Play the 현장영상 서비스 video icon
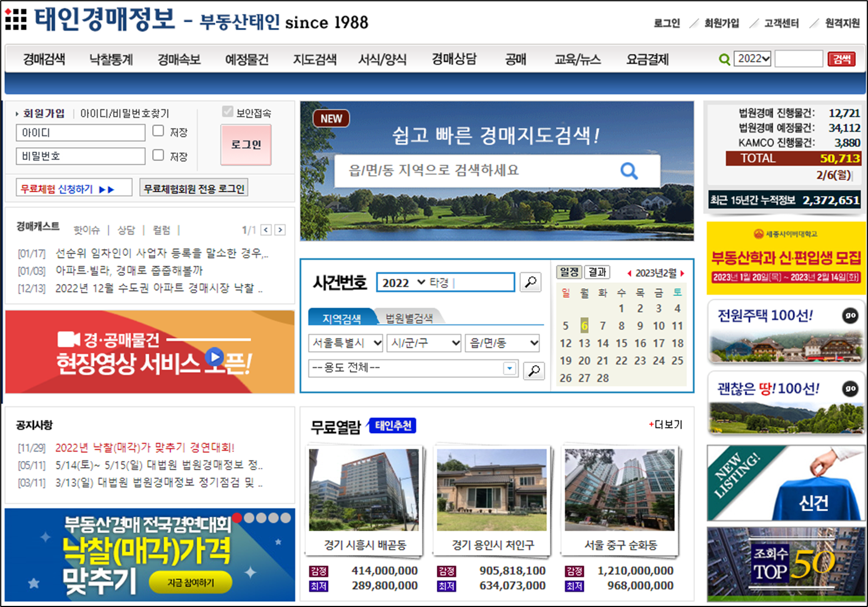 pos(214,357)
